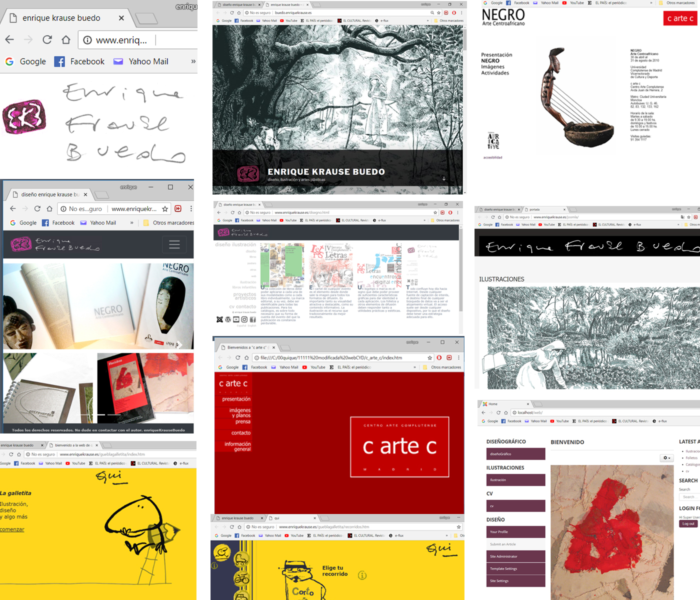Click the Search field on localhost page
700x600 pixels.
point(690,497)
